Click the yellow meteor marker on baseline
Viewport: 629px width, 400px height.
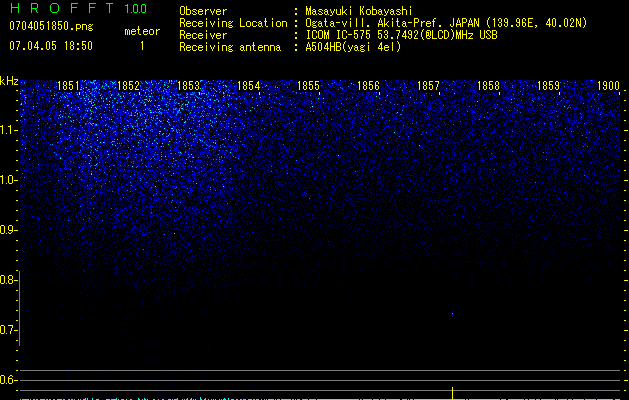click(x=452, y=393)
